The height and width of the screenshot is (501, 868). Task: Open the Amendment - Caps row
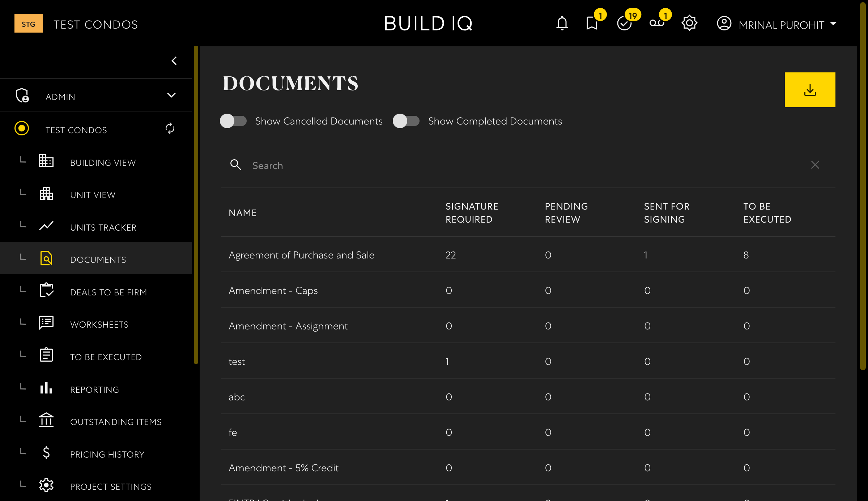(528, 290)
